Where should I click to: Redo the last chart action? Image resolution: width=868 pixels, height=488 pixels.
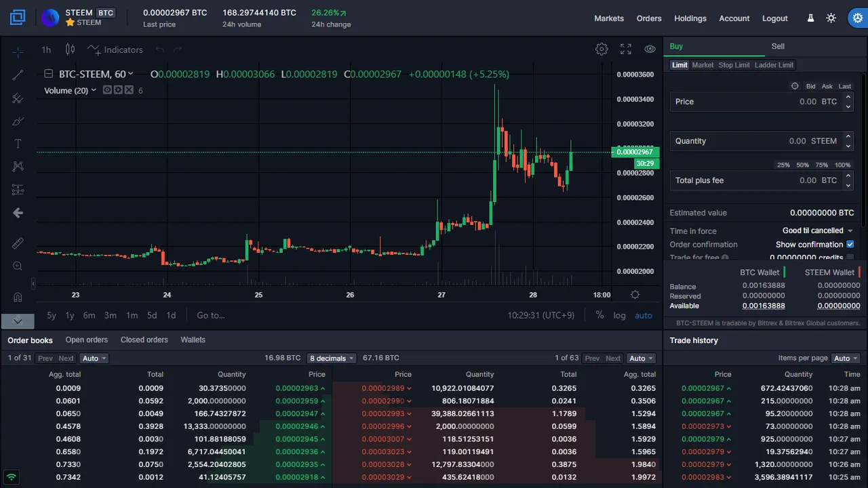178,49
